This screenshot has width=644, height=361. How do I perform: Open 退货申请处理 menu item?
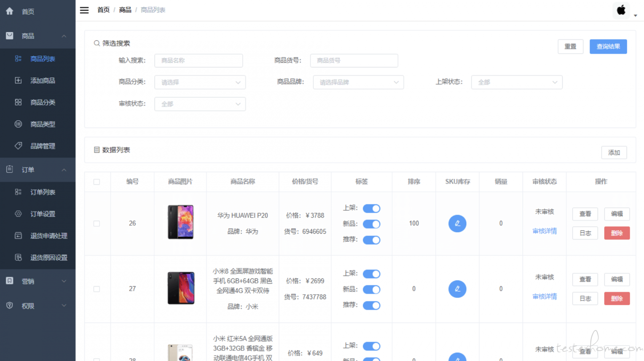pyautogui.click(x=38, y=236)
